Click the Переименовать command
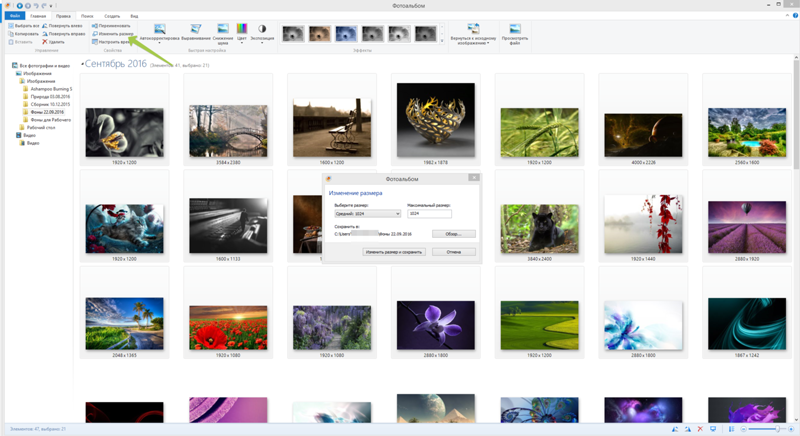This screenshot has height=436, width=800. pyautogui.click(x=111, y=25)
